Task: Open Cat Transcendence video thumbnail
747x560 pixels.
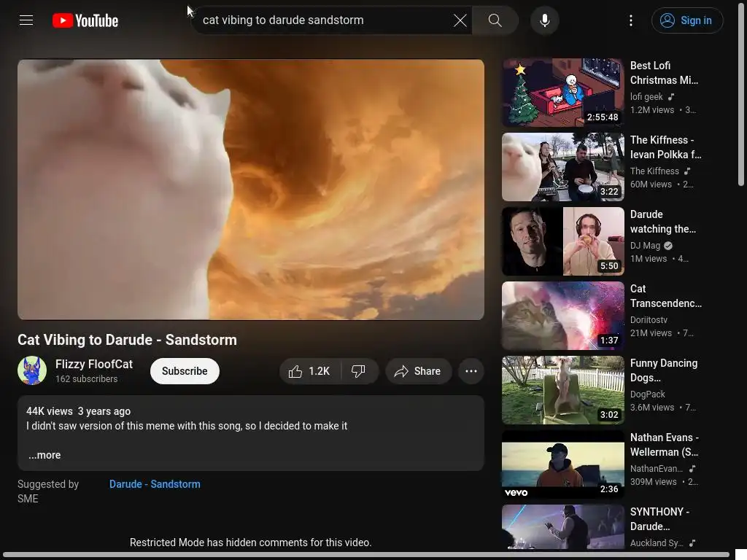Action: [562, 316]
